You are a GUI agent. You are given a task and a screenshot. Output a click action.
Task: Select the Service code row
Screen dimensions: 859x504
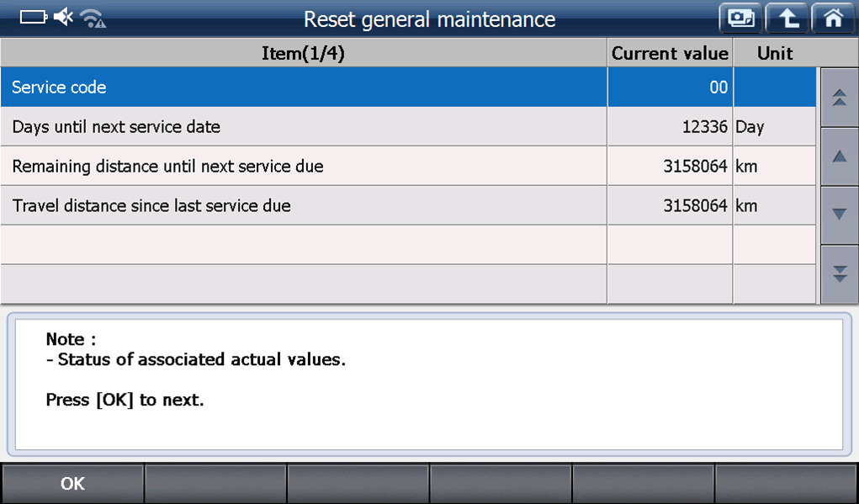(303, 88)
